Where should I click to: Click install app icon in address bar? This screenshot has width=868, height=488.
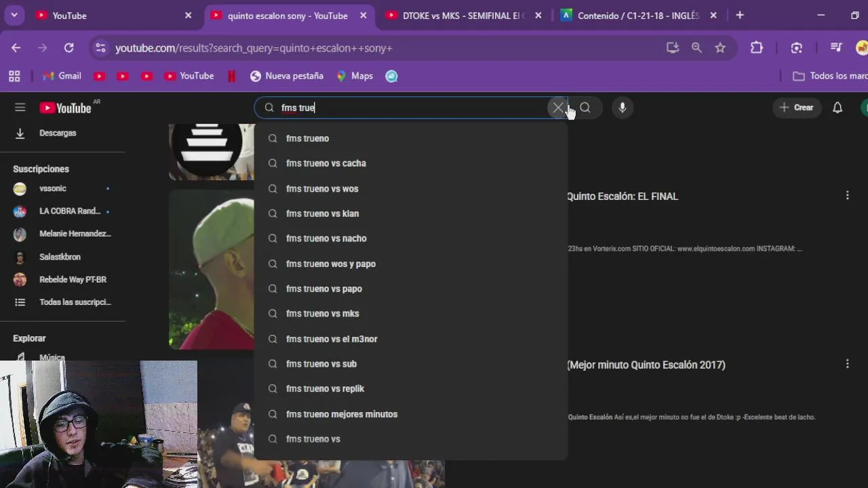673,47
